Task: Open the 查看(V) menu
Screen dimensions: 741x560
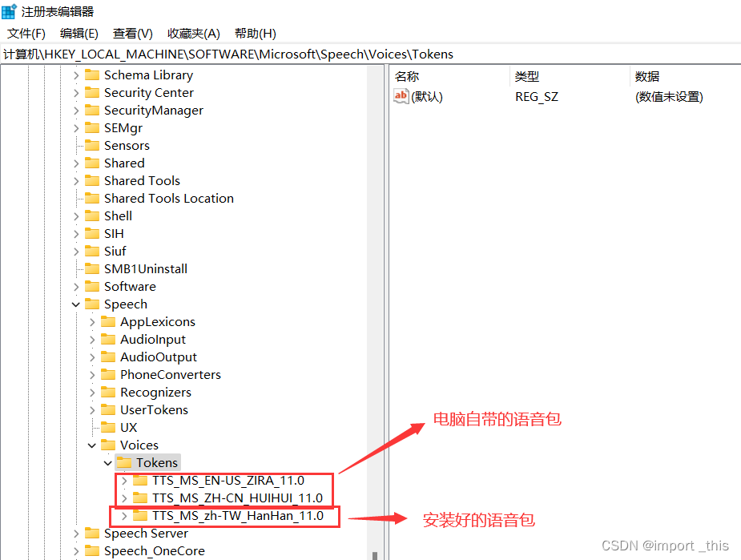Action: [x=133, y=34]
